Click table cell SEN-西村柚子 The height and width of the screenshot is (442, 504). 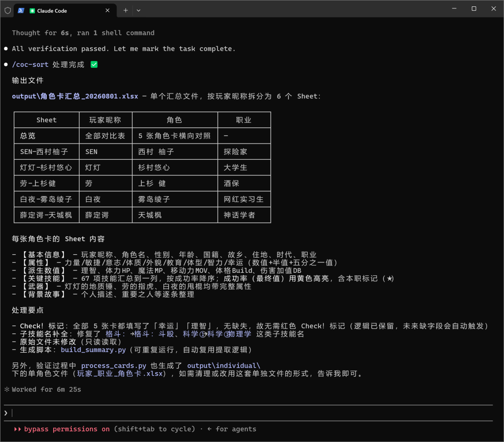click(46, 152)
